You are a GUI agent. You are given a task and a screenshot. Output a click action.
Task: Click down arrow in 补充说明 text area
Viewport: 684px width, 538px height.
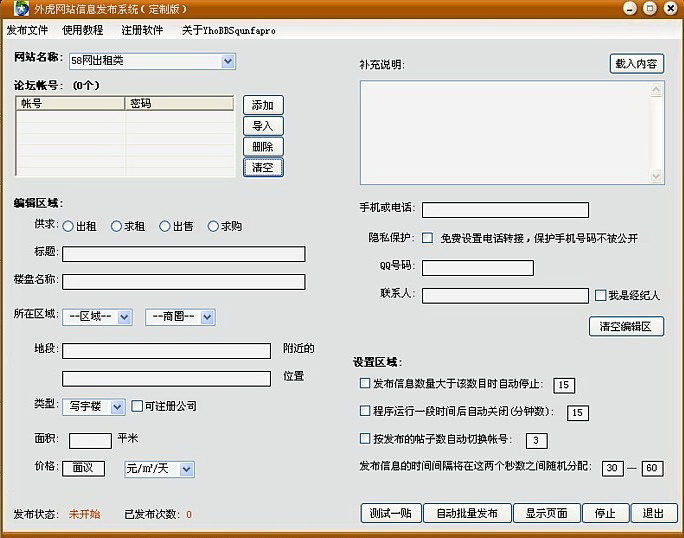[x=656, y=176]
